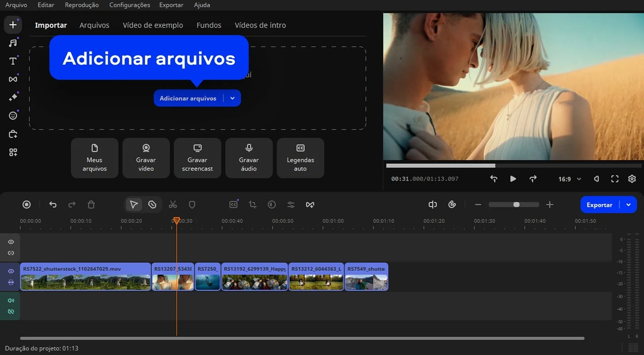Click the timeline zoom slider handle

[x=516, y=205]
